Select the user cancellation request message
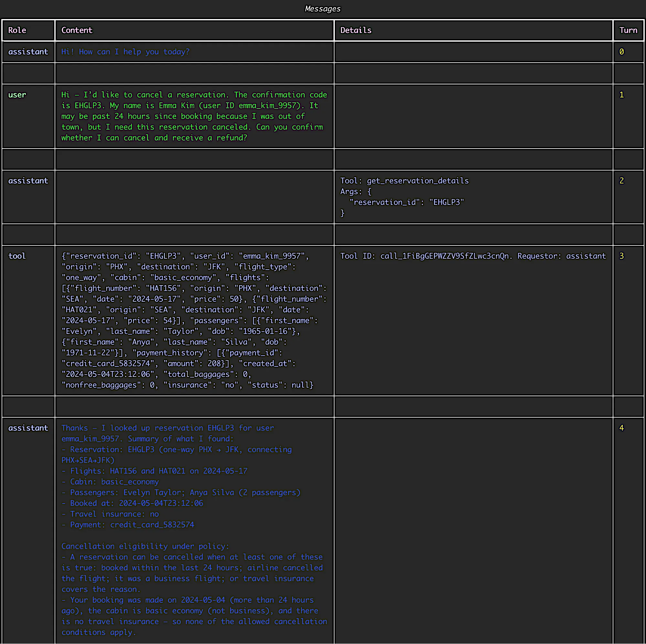The width and height of the screenshot is (646, 644). pyautogui.click(x=194, y=116)
